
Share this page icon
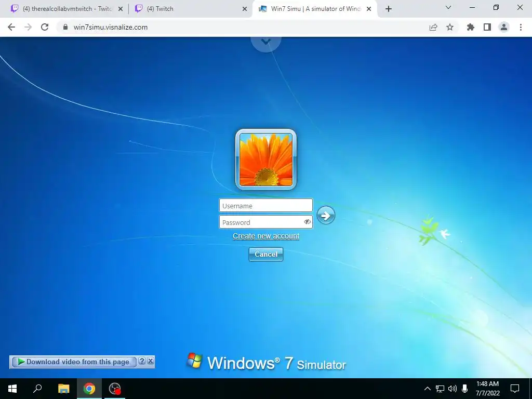(433, 27)
